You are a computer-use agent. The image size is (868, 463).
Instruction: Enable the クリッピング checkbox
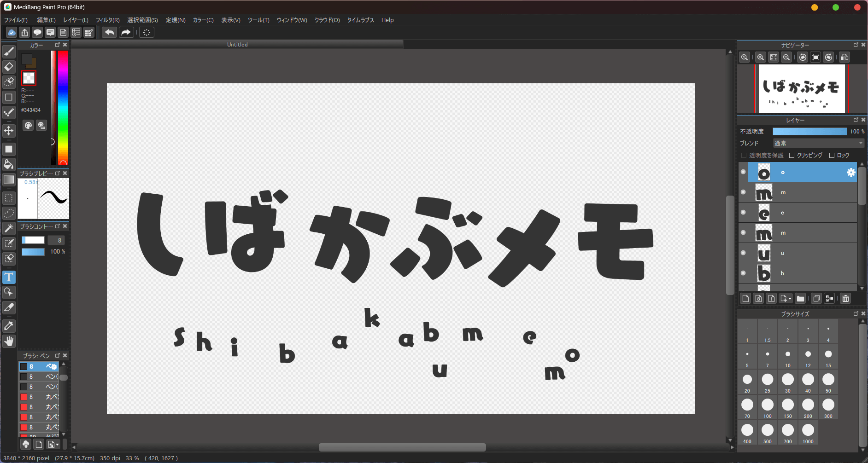tap(792, 156)
